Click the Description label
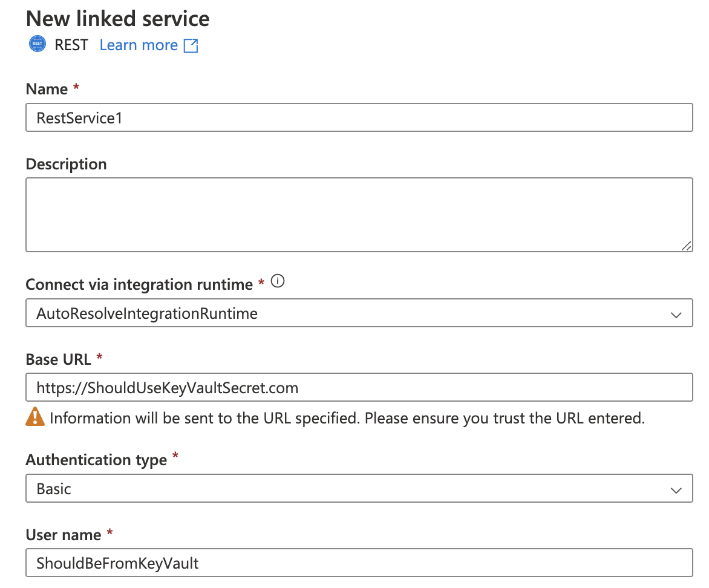 coord(67,164)
